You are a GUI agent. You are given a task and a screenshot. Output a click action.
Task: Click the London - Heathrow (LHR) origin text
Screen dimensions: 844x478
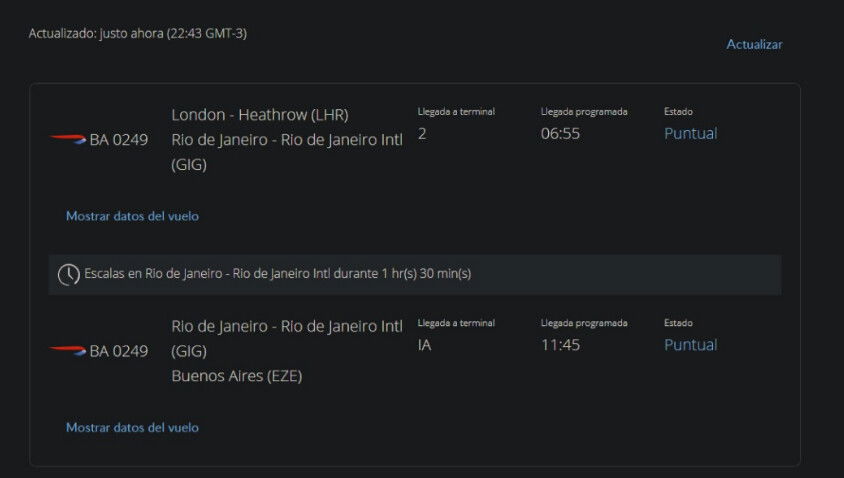[x=260, y=115]
